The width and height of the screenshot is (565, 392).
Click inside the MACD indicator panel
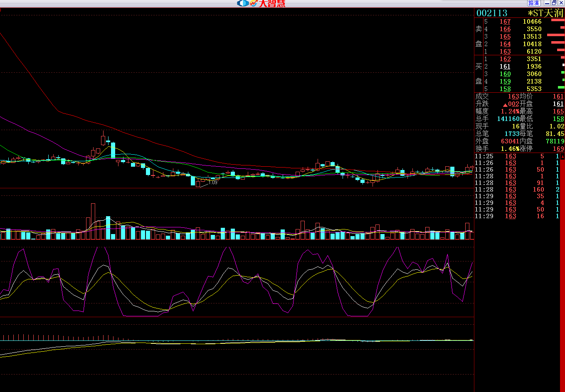237,354
